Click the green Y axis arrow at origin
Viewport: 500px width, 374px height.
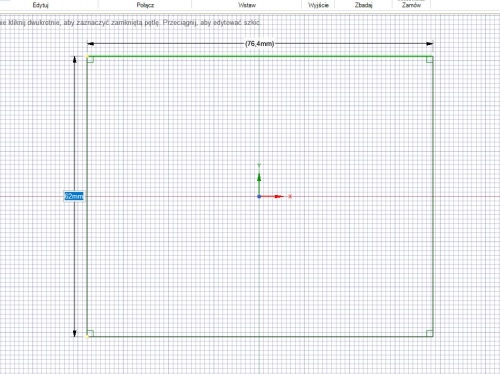[259, 183]
